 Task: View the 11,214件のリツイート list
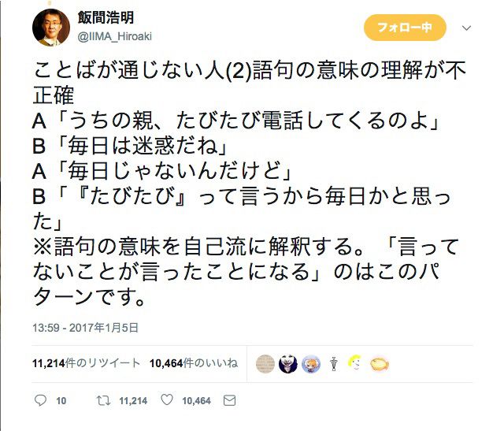tap(87, 363)
